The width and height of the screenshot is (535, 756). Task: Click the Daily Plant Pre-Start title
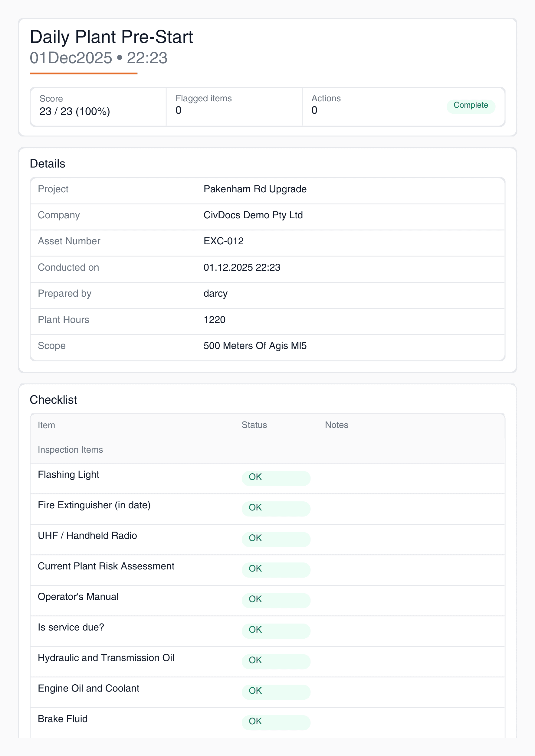[111, 37]
